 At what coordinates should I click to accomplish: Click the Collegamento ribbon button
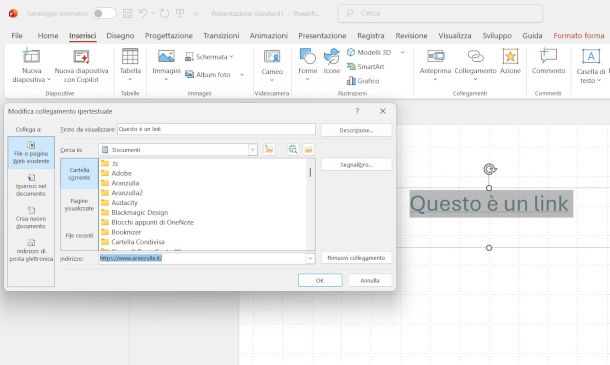[x=475, y=65]
